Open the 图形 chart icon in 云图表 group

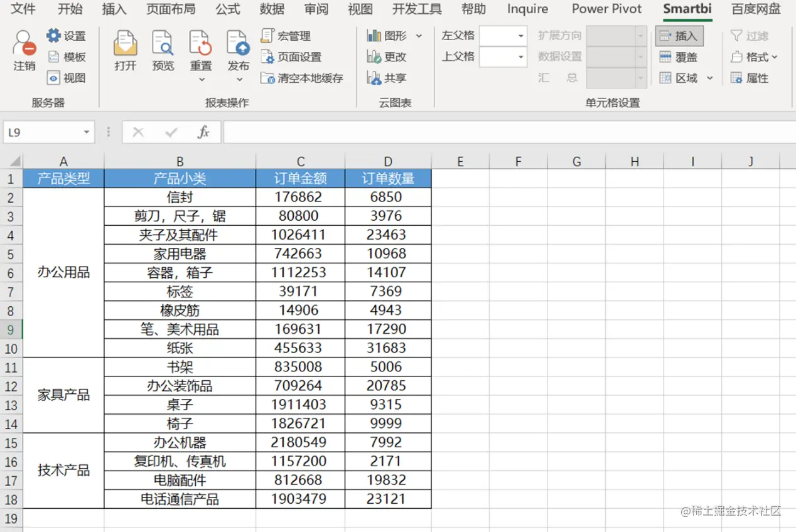tap(388, 35)
